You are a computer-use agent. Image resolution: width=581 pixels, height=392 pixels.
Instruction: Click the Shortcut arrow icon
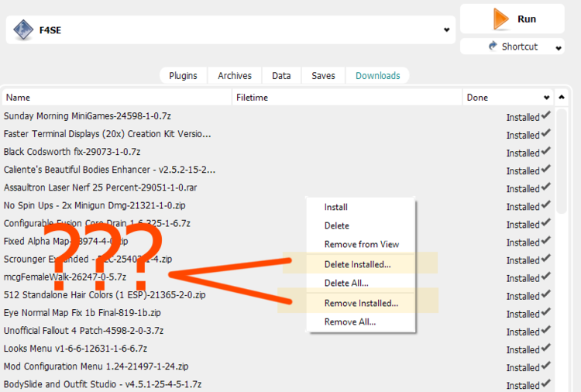click(492, 46)
